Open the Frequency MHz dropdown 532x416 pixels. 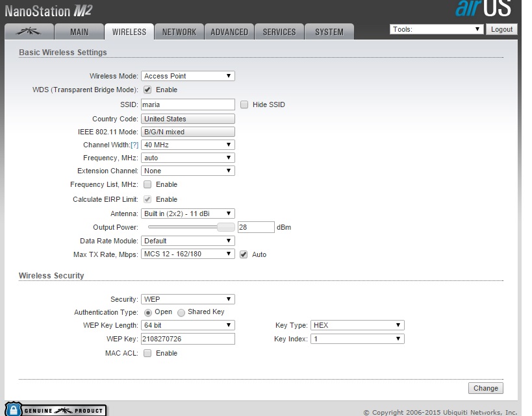(x=188, y=158)
